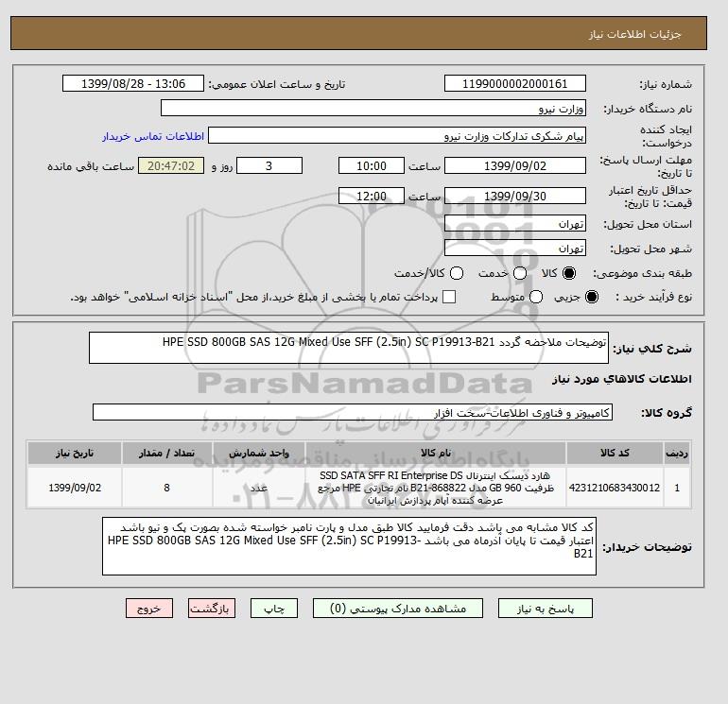
Task: Click the عدد unit cell
Action: (x=259, y=488)
